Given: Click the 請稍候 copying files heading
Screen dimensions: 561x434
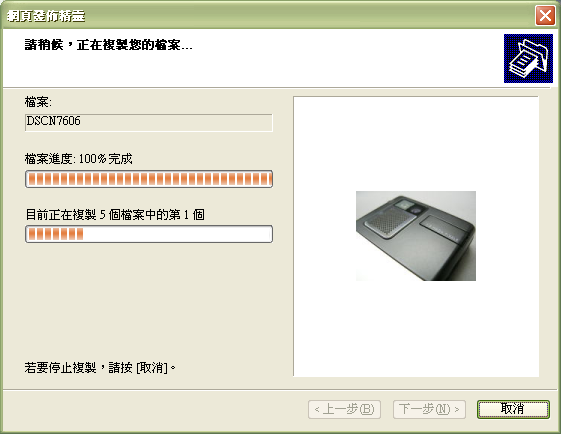Looking at the screenshot, I should click(109, 45).
